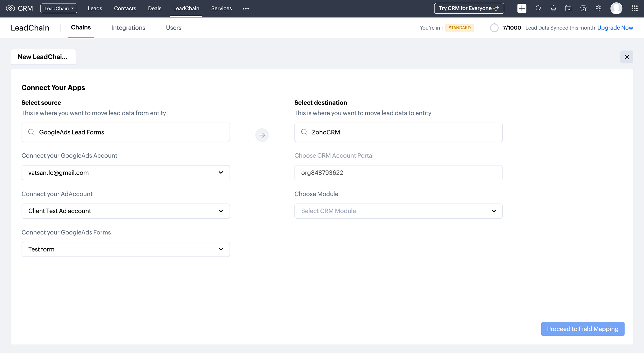
Task: Switch to the Integrations tab
Action: click(128, 28)
